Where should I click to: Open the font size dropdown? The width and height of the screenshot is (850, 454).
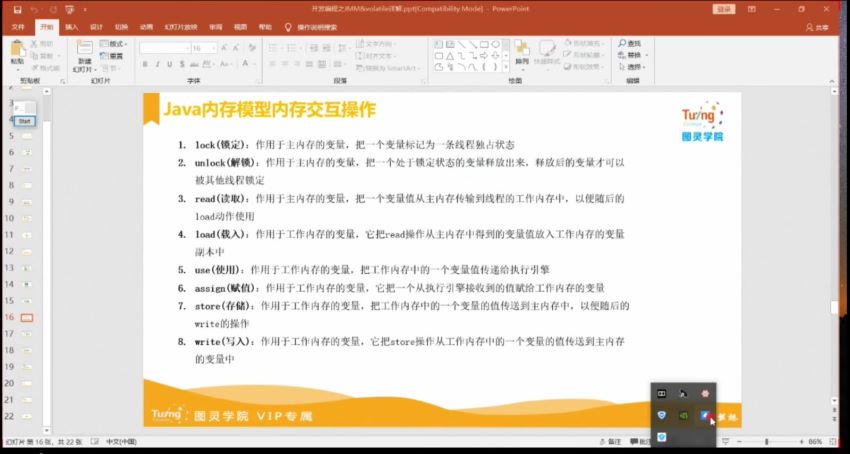(x=202, y=48)
